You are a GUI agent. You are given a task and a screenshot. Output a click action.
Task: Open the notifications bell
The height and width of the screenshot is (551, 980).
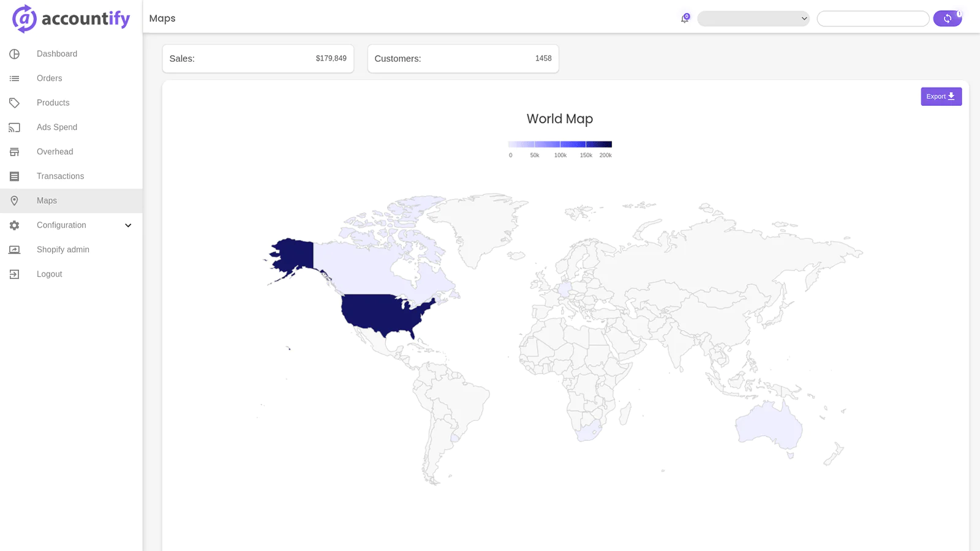(685, 18)
